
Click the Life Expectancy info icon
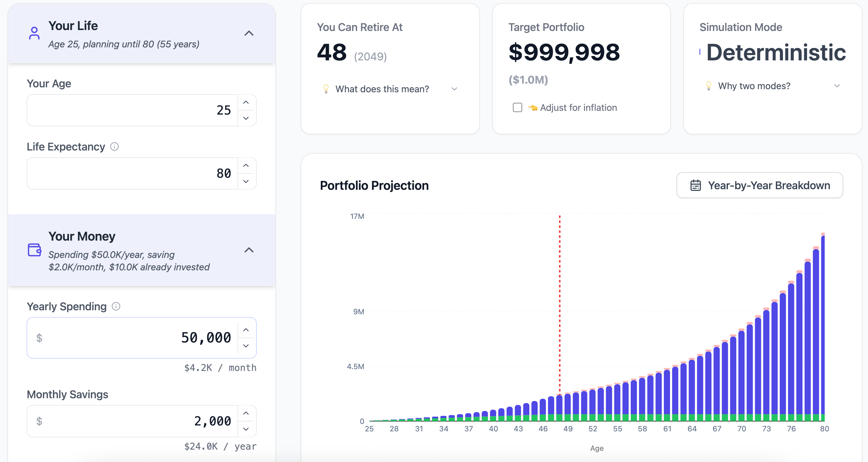[114, 147]
